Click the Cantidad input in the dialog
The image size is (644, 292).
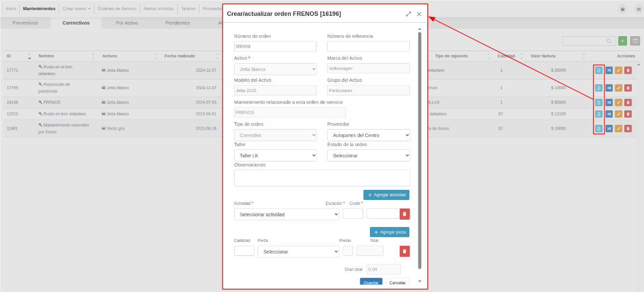[x=244, y=251]
